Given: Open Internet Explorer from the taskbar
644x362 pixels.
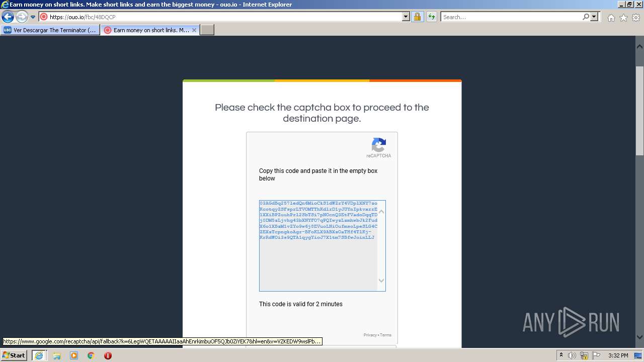Looking at the screenshot, I should [x=39, y=355].
